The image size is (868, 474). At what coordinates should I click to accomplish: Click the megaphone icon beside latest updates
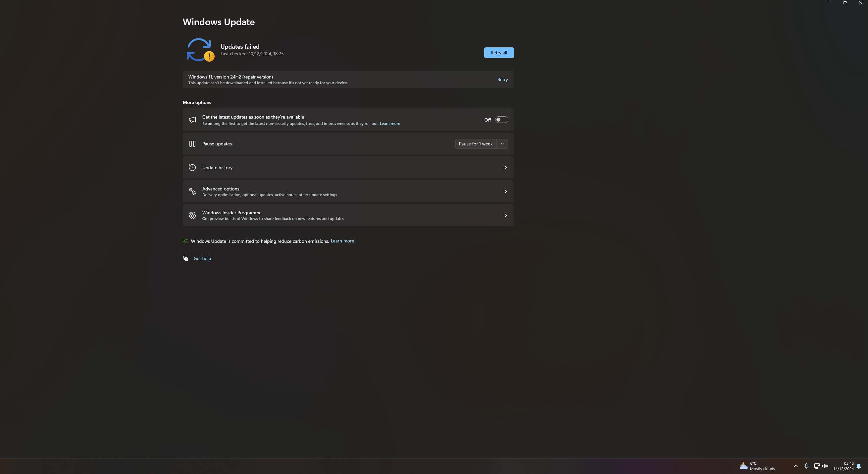coord(192,120)
